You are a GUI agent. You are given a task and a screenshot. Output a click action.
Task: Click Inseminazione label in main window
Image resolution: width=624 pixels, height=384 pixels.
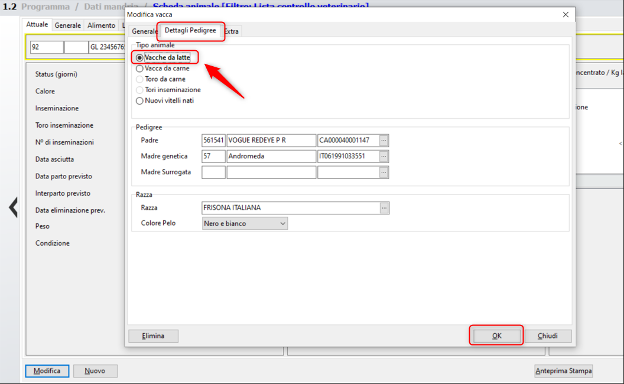click(57, 108)
